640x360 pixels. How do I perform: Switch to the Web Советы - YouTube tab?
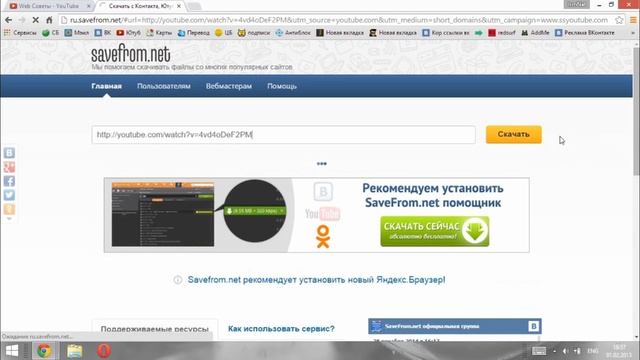(48, 6)
